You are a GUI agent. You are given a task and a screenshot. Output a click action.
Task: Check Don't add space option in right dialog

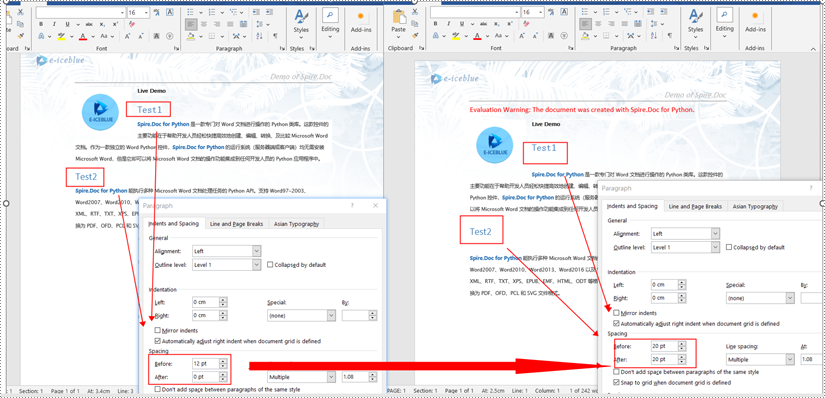click(617, 372)
